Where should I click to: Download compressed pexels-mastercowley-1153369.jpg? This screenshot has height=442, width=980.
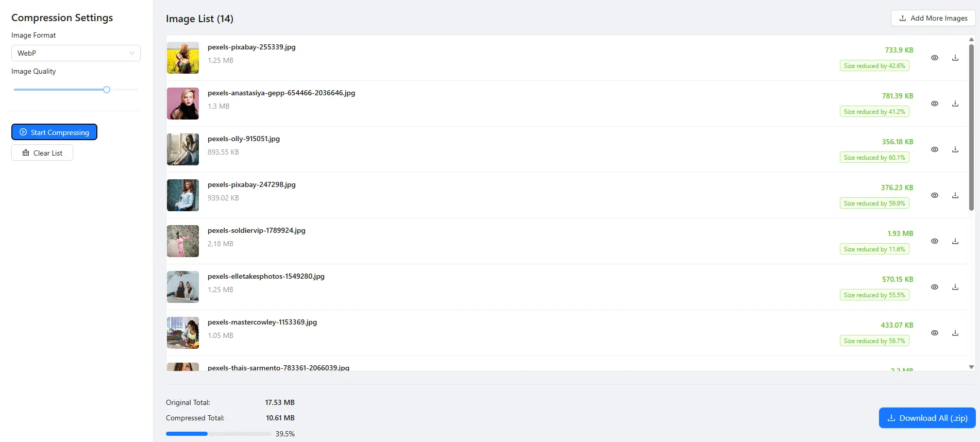point(955,333)
